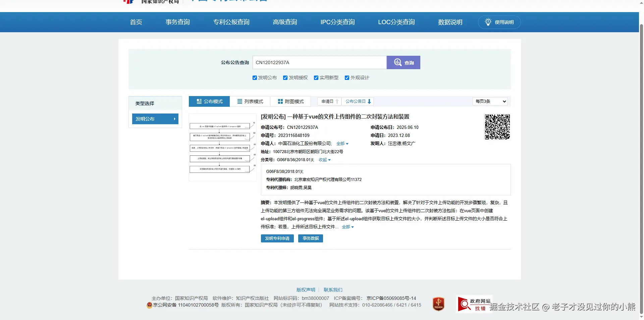The height and width of the screenshot is (320, 644).
Task: Open the 高级查询 menu item
Action: pyautogui.click(x=284, y=22)
